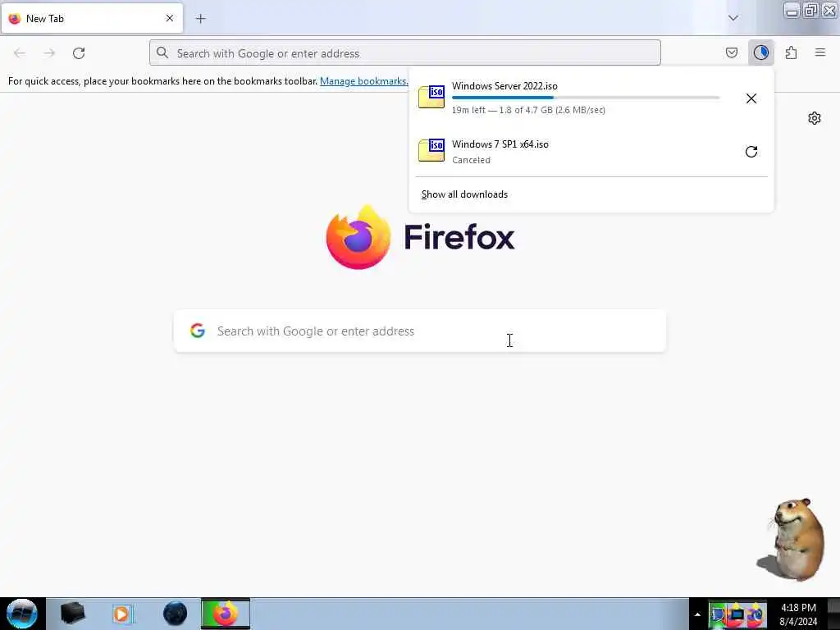Image resolution: width=840 pixels, height=630 pixels.
Task: Open the dark globe taskbar icon
Action: (x=176, y=614)
